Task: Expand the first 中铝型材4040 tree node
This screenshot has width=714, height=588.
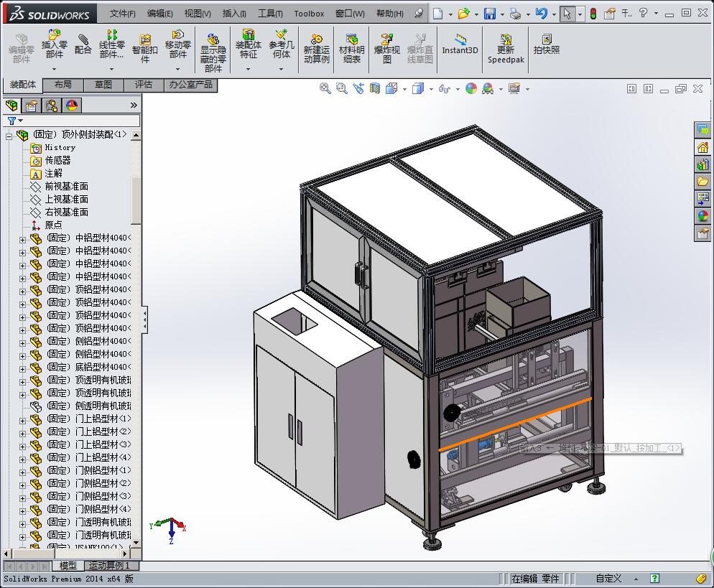Action: point(22,239)
